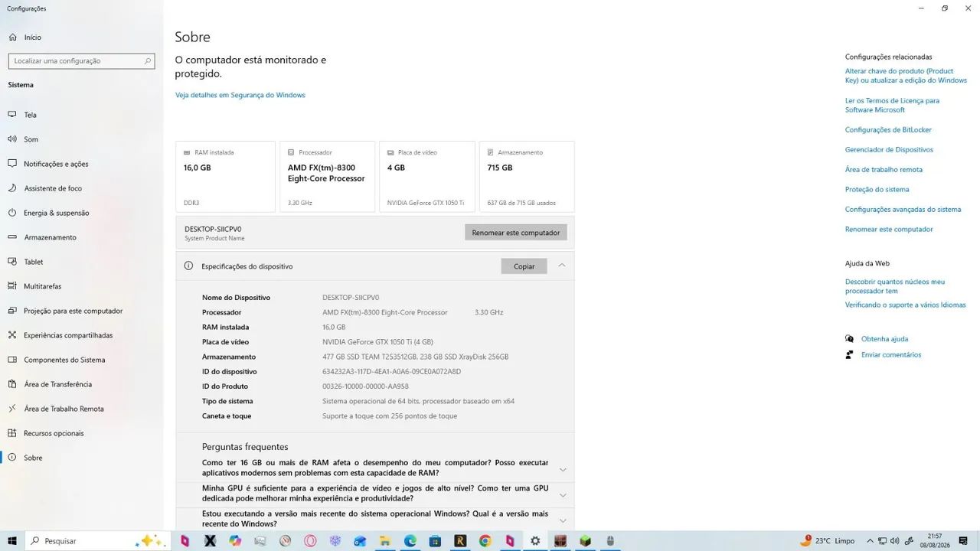Expand the FAQ about GPU and games
The width and height of the screenshot is (980, 551).
[x=563, y=495]
